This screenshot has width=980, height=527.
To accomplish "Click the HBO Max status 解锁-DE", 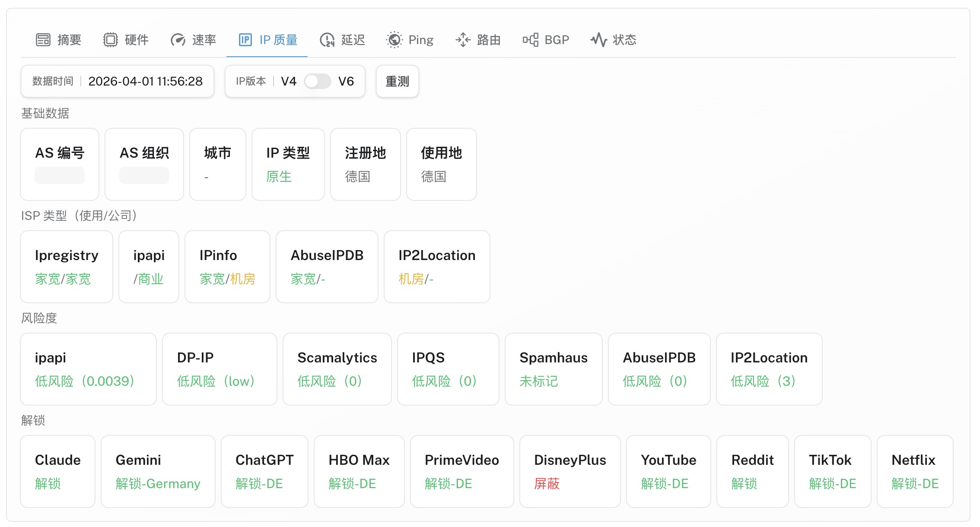I will (x=352, y=483).
